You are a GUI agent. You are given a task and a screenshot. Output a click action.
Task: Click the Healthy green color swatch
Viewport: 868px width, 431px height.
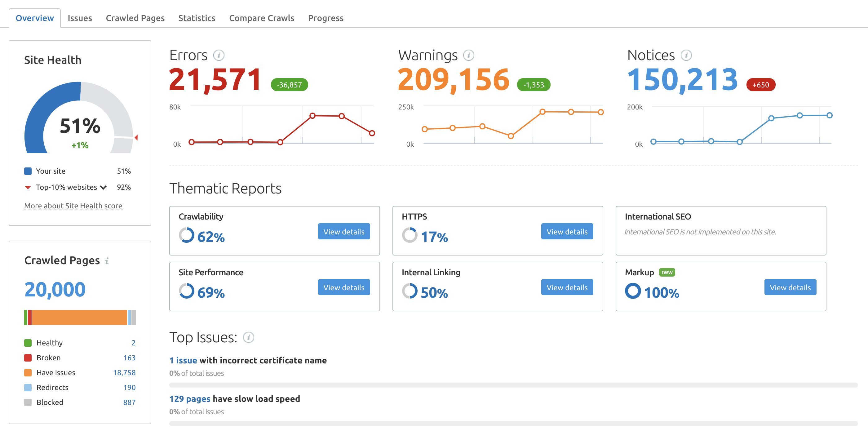(28, 342)
